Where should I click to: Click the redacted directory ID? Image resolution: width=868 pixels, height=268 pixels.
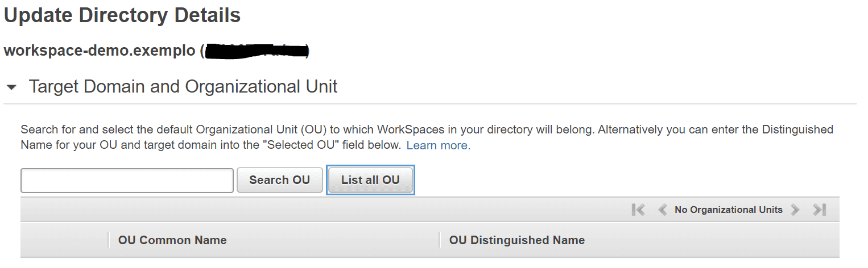[x=255, y=51]
